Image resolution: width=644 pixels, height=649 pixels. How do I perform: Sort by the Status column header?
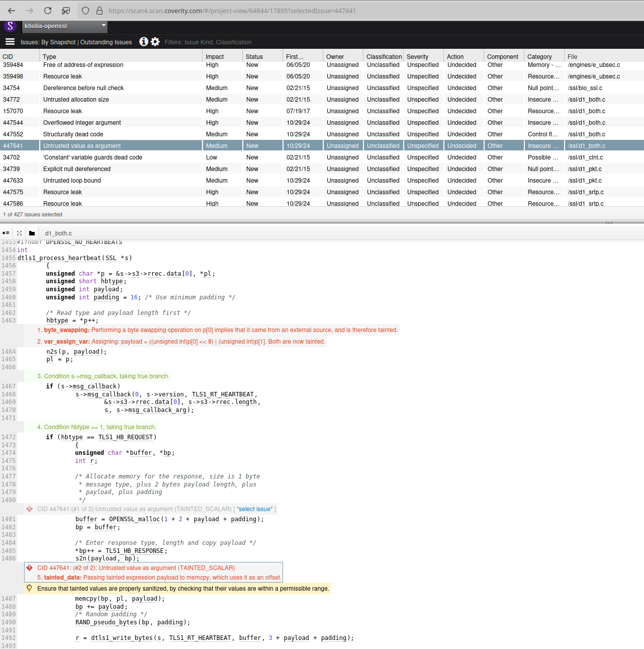263,57
